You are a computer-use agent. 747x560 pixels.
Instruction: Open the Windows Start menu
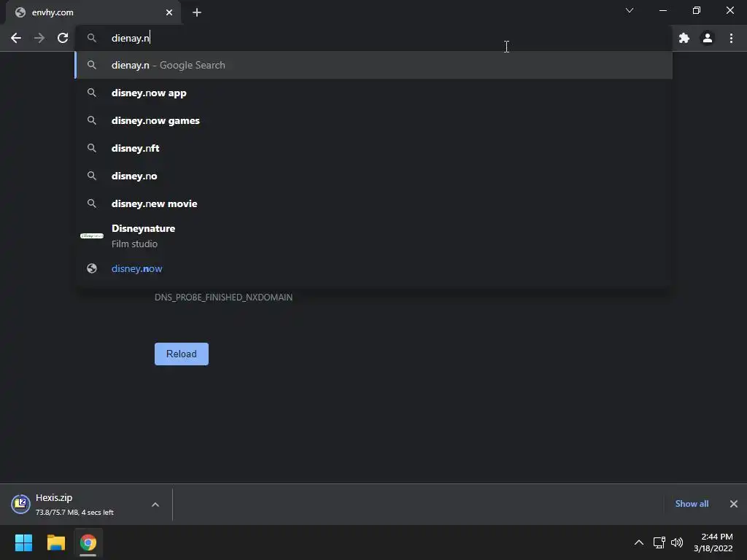(x=23, y=542)
